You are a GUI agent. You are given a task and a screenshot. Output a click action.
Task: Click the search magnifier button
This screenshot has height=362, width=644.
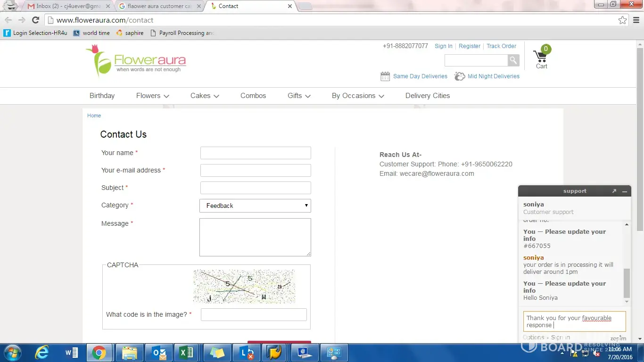513,60
